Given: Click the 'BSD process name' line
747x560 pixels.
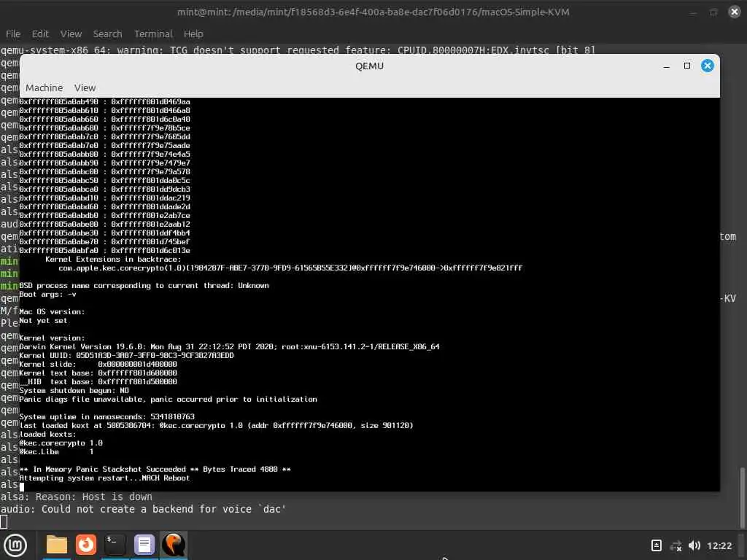Looking at the screenshot, I should point(144,286).
